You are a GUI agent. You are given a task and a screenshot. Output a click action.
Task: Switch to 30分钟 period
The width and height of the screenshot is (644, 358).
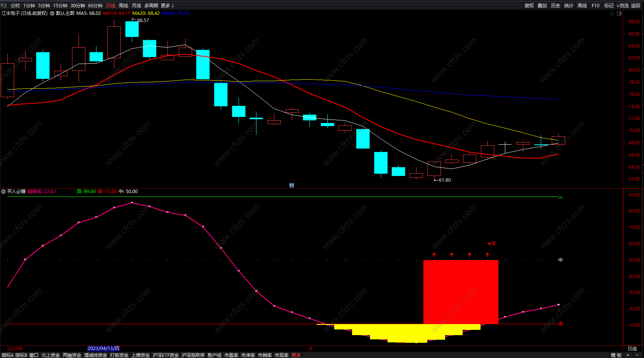point(78,5)
